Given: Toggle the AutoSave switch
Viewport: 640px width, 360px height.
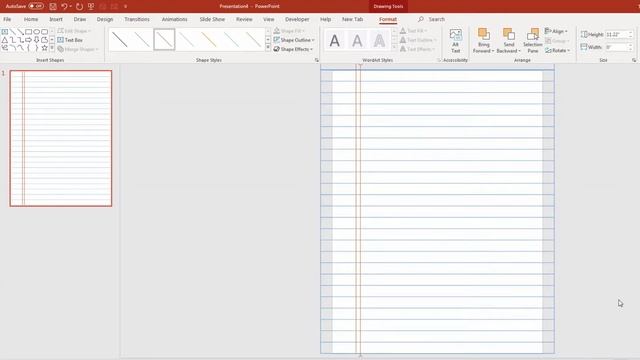Looking at the screenshot, I should 36,6.
